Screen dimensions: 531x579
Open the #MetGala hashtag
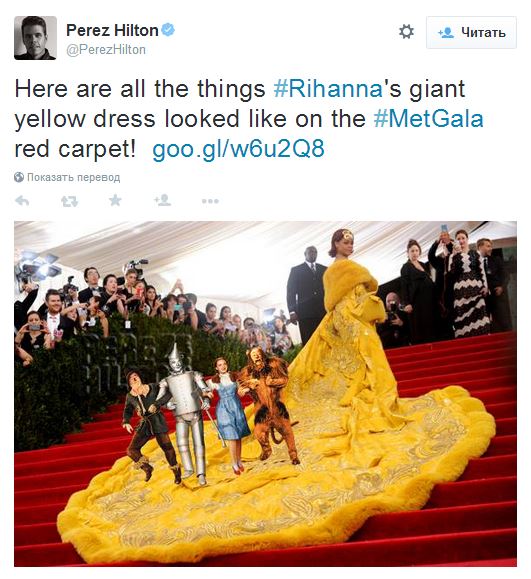pyautogui.click(x=428, y=119)
